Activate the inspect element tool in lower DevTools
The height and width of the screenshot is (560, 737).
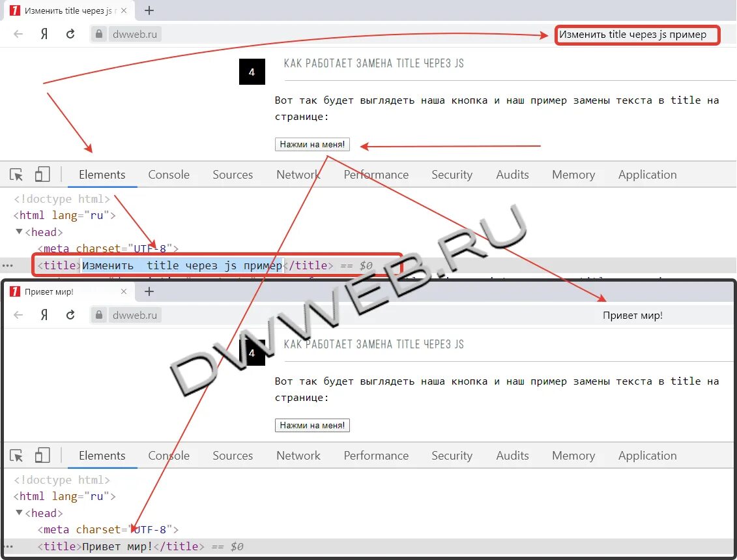click(x=16, y=456)
